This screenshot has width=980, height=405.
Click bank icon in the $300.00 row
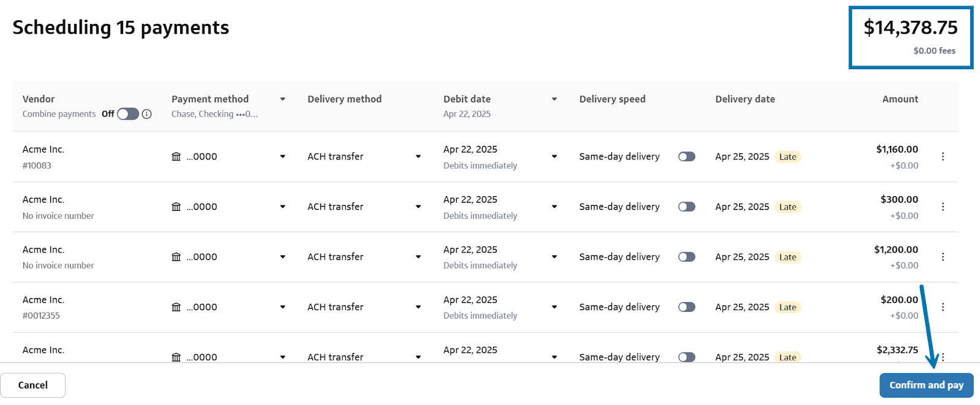point(176,207)
